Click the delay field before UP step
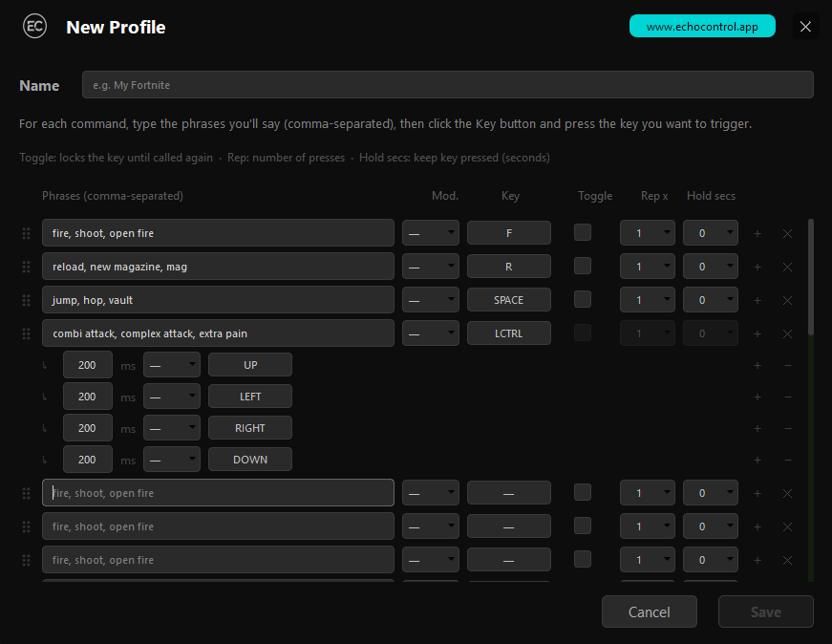The height and width of the screenshot is (644, 832). coord(88,365)
